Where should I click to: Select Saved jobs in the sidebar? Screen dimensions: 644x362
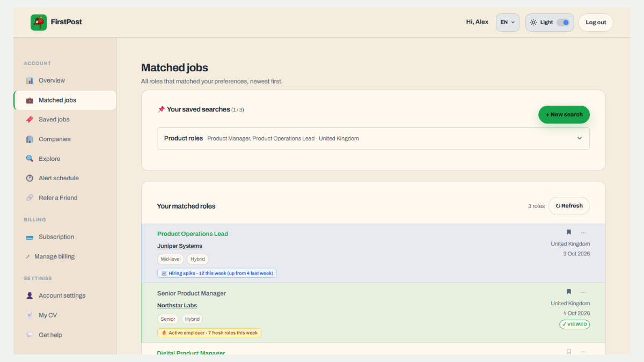point(64,120)
